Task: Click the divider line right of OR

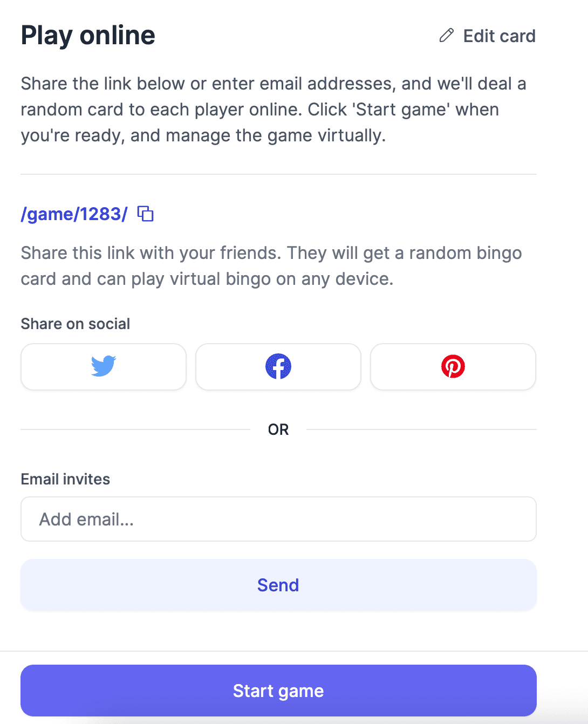Action: pos(421,429)
